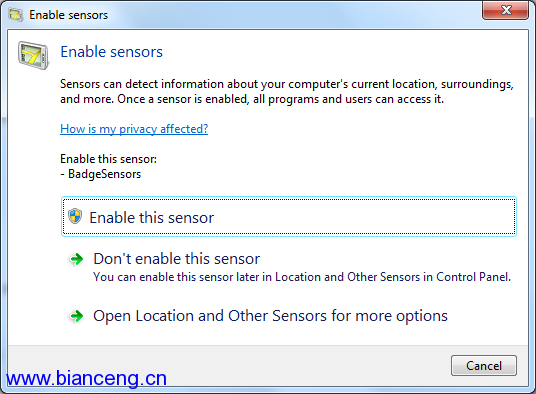Click the large location sensor map icon
536x394 pixels.
click(x=34, y=55)
